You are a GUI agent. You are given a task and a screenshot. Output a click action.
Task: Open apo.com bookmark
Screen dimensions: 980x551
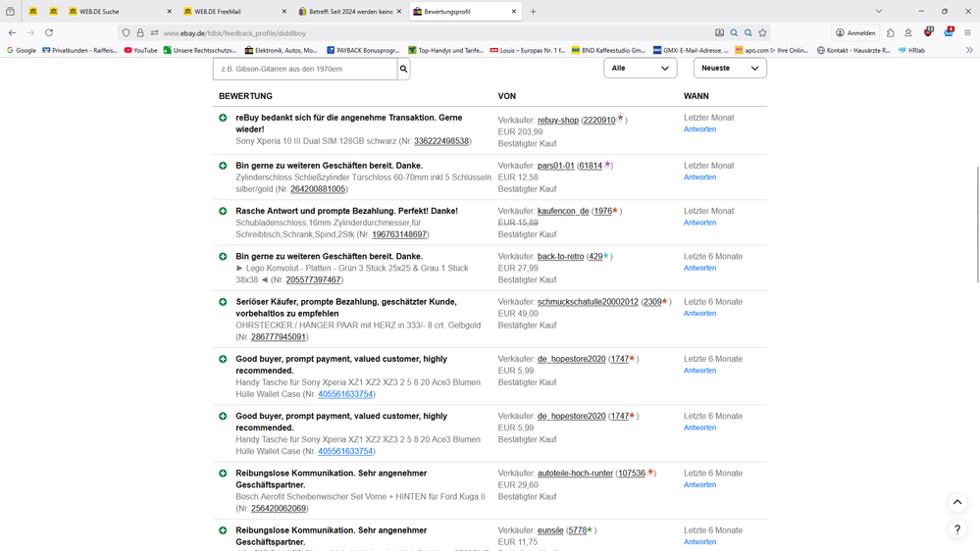point(772,50)
